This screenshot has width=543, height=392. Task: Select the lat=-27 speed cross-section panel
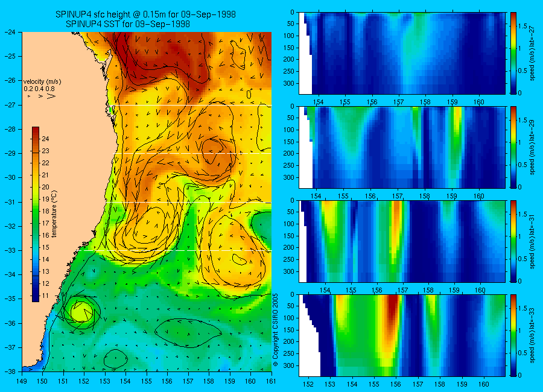(402, 53)
